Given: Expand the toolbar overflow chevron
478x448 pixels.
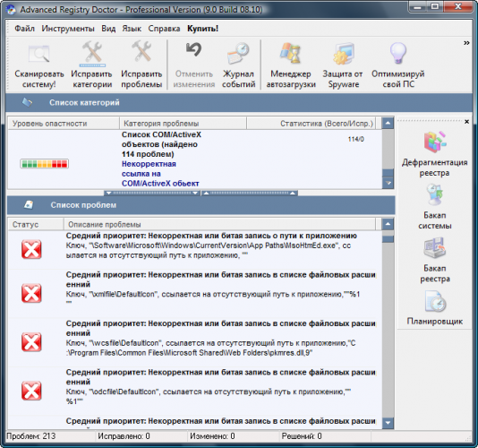Looking at the screenshot, I should 466,43.
